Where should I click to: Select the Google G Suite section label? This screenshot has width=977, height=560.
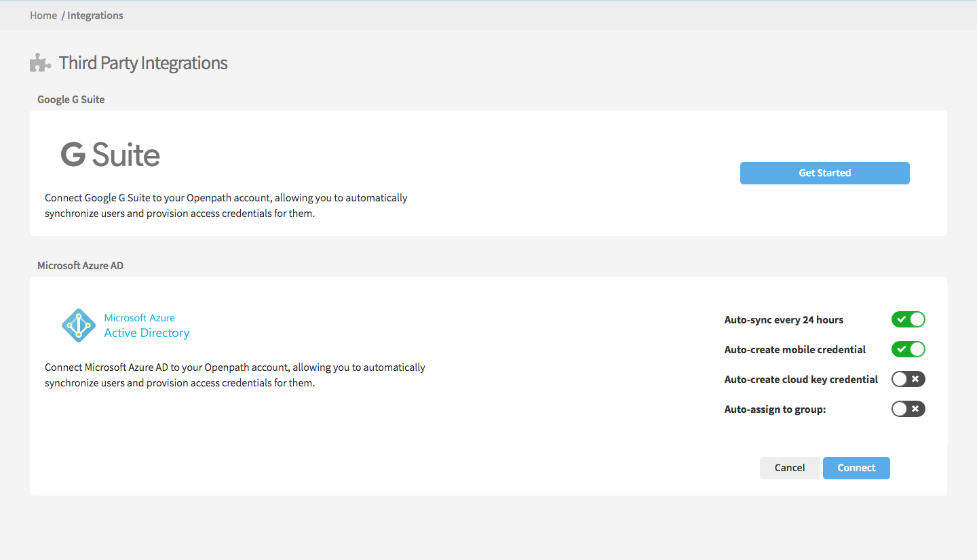click(71, 99)
